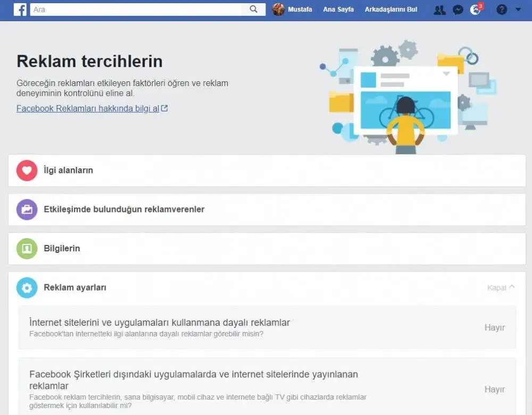Screen dimensions: 532x415
Task: Open Facebook Reklamları hakkında bilgi al link
Action: (x=88, y=108)
